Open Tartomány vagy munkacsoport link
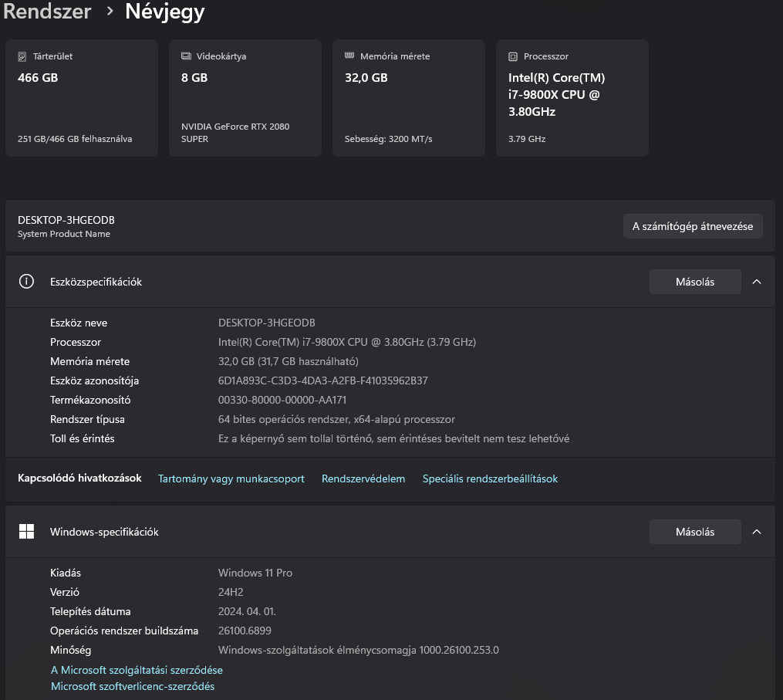The height and width of the screenshot is (700, 783). tap(231, 479)
